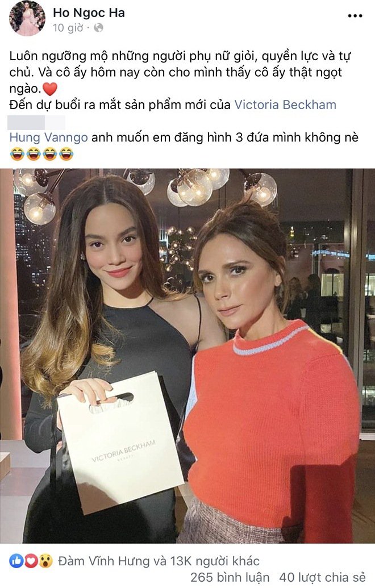Open the 265 bình luận comments

pos(230,578)
